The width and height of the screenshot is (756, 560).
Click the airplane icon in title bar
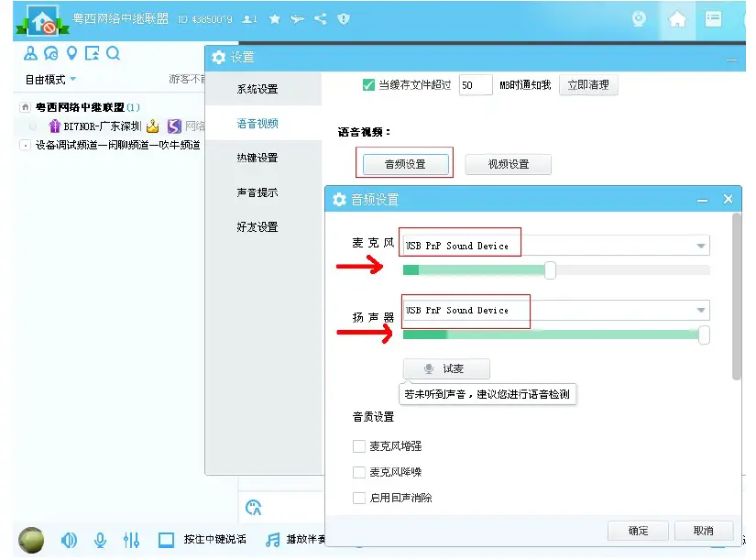[x=297, y=19]
